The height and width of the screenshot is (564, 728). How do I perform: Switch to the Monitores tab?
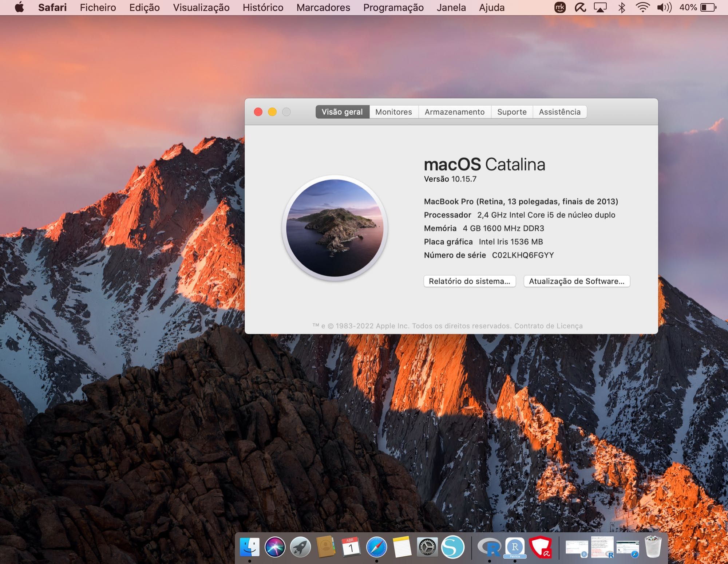[x=394, y=112]
